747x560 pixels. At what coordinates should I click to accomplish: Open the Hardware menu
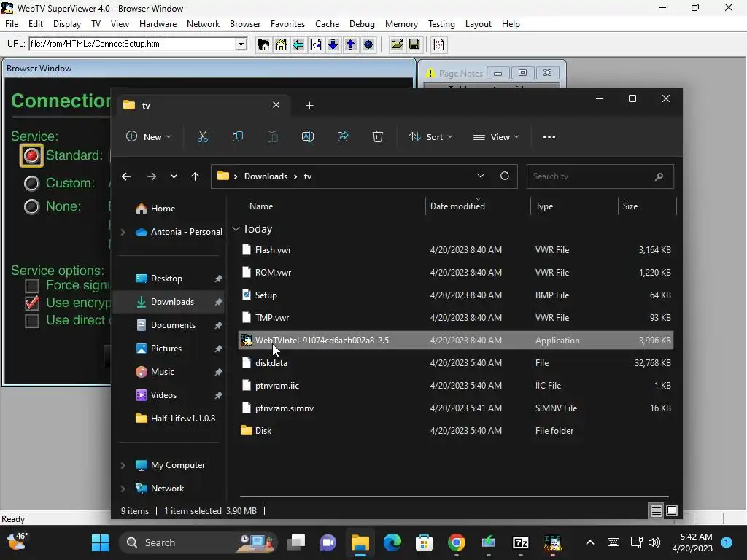[x=158, y=24]
